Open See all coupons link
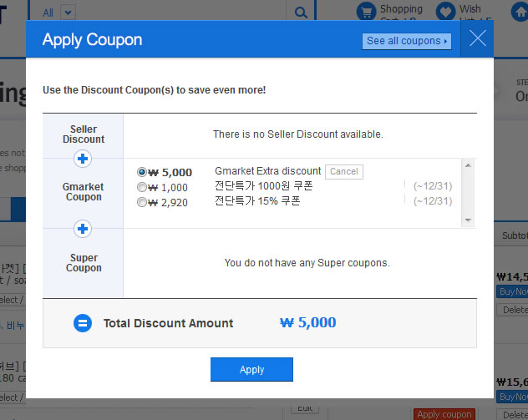The height and width of the screenshot is (420, 528). 406,41
